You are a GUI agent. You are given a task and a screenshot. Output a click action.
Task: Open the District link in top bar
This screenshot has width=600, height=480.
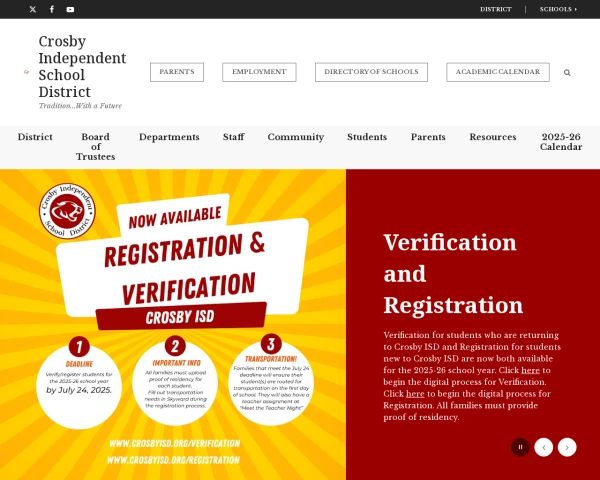pyautogui.click(x=496, y=9)
